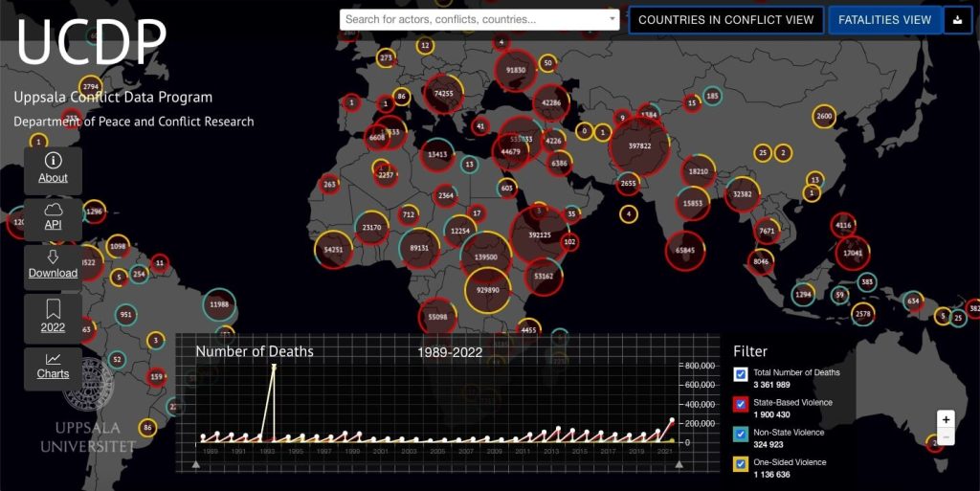Select the 13413 fatalities cluster
Viewport: 980px width, 491px height.
click(x=436, y=154)
